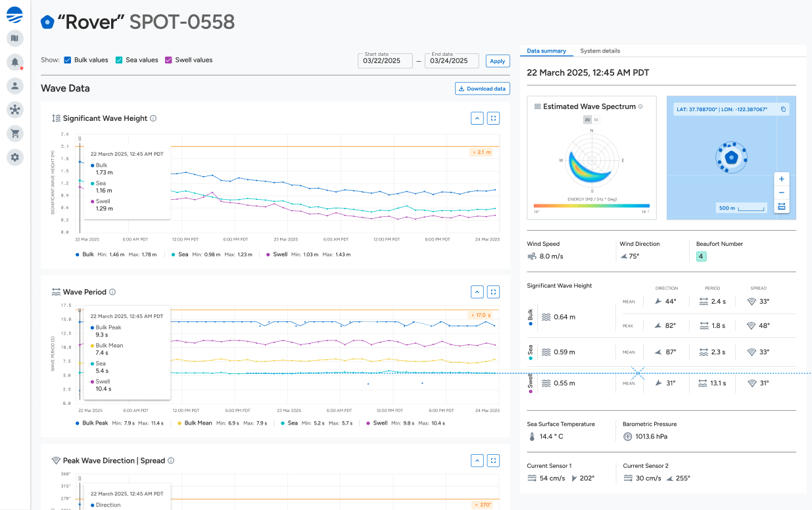Screen dimensions: 812x510
Task: Open settings gear in sidebar
Action: click(x=15, y=157)
